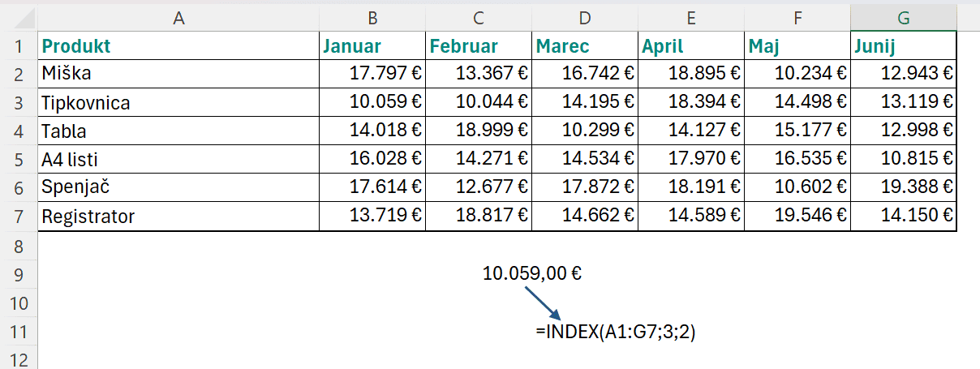
Task: Select column G header
Action: [x=903, y=17]
